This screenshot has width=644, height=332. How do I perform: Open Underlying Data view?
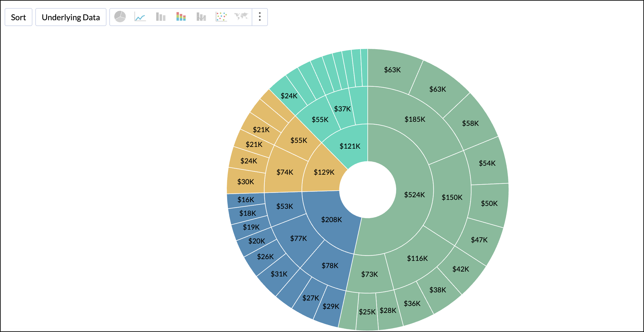(x=71, y=17)
